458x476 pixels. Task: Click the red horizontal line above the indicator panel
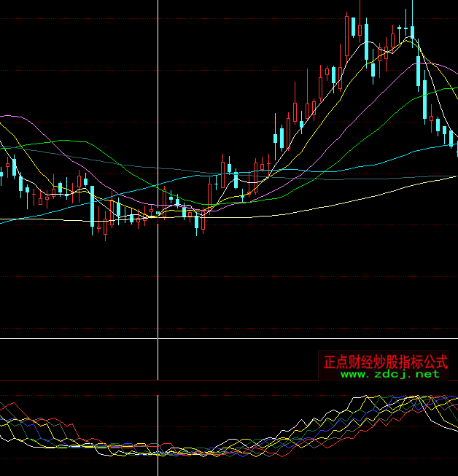pos(219,380)
